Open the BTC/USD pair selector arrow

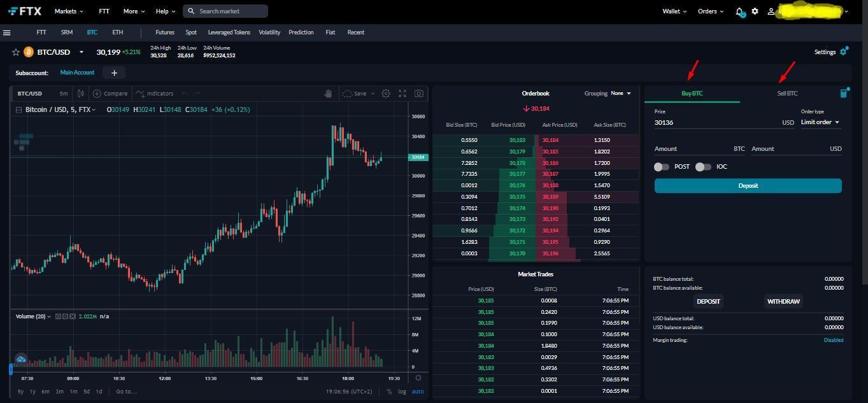pyautogui.click(x=82, y=52)
